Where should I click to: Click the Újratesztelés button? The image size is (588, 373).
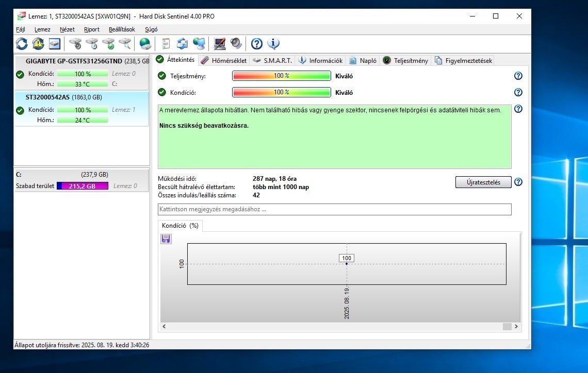pyautogui.click(x=483, y=182)
